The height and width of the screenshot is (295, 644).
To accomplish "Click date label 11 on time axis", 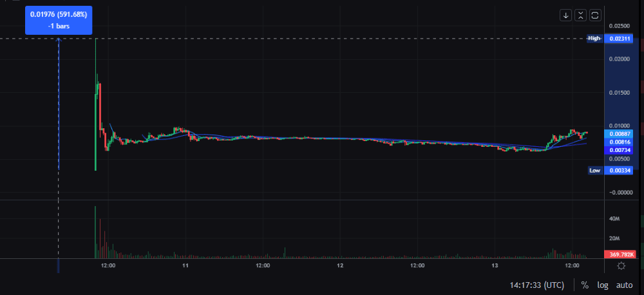I will [x=185, y=266].
